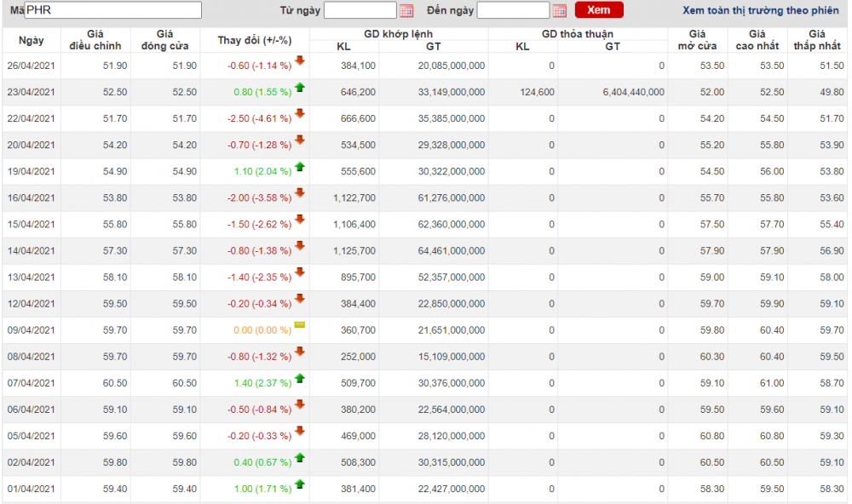Click matched volume 252,000

tap(358, 357)
